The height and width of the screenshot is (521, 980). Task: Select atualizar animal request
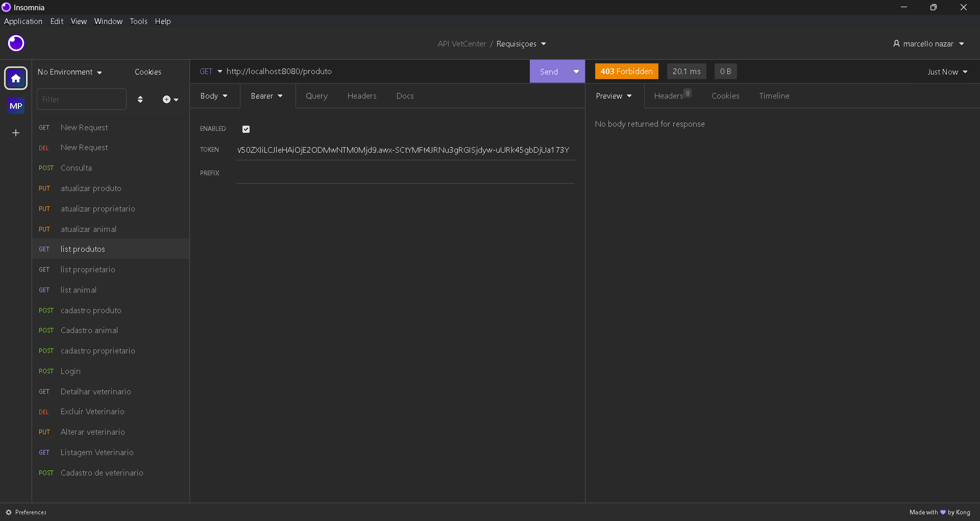point(111,229)
